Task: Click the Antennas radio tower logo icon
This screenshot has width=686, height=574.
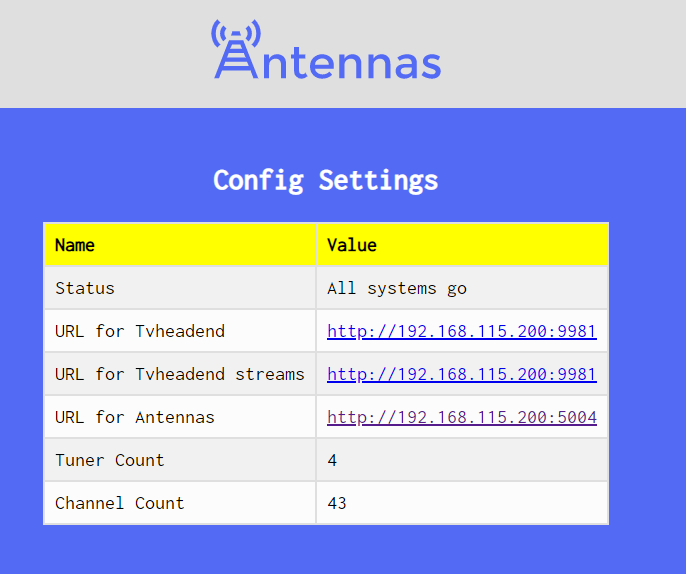Action: point(236,49)
